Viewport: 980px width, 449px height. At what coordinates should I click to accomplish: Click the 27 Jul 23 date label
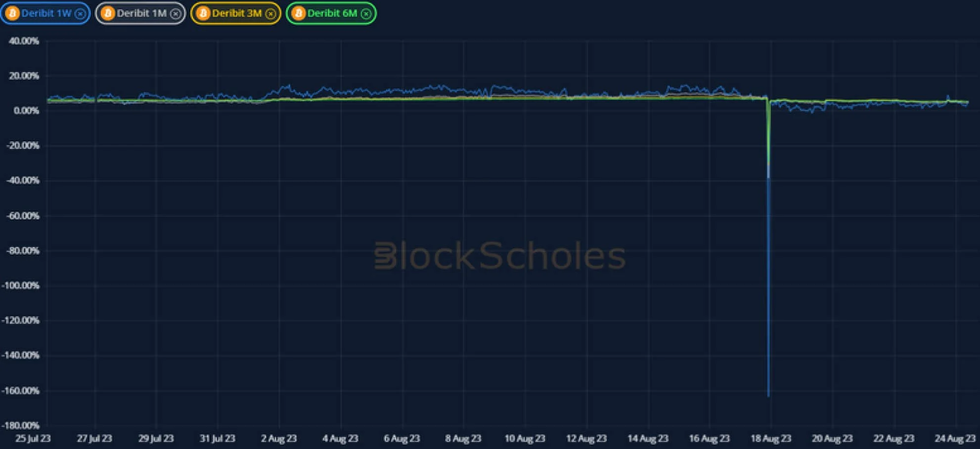click(x=94, y=439)
